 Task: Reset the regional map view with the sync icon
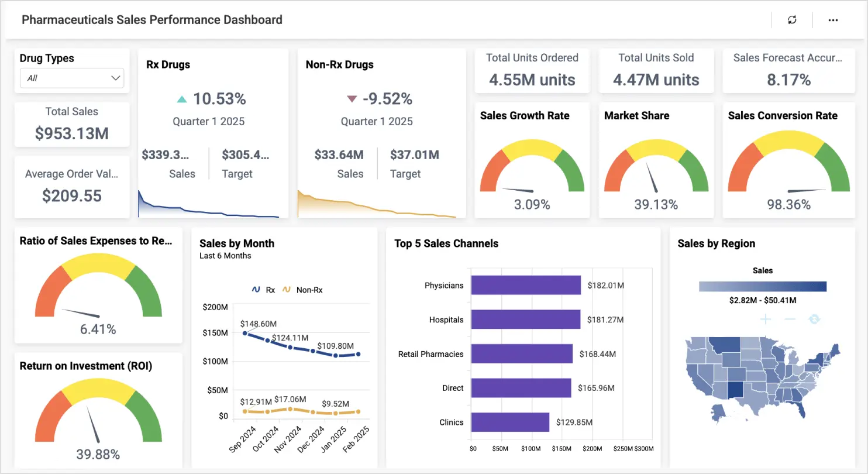point(814,319)
